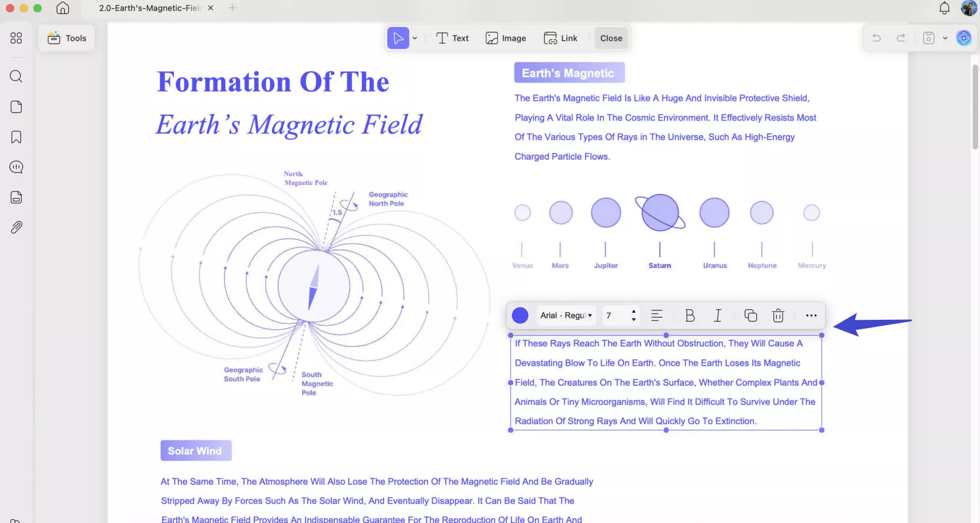Open the Tools menu
This screenshot has width=980, height=523.
pyautogui.click(x=67, y=38)
